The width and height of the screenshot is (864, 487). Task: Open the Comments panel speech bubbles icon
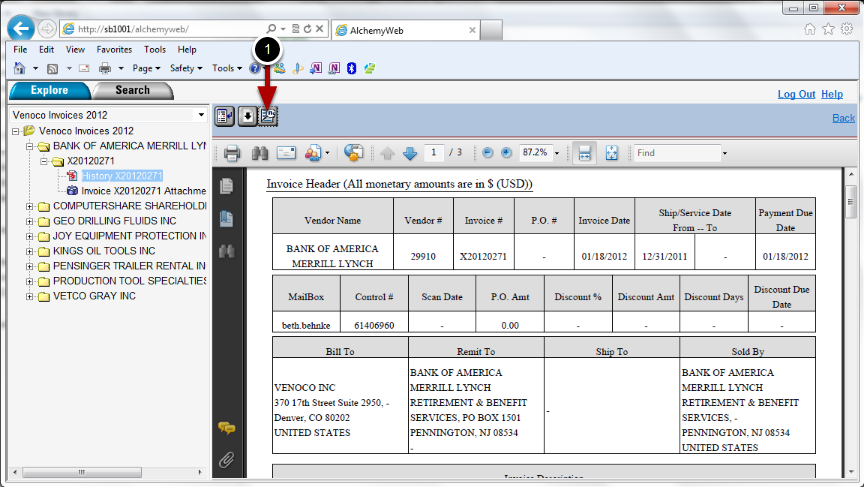point(226,428)
